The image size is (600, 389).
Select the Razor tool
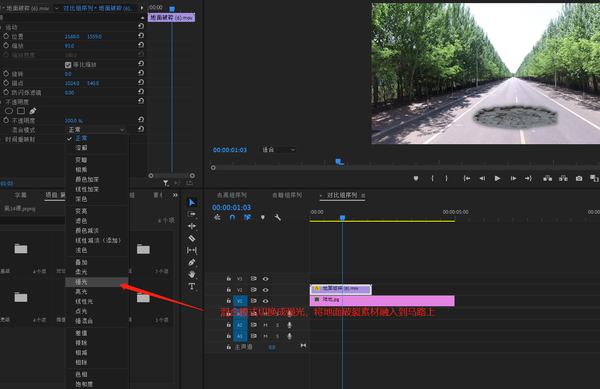[x=192, y=238]
